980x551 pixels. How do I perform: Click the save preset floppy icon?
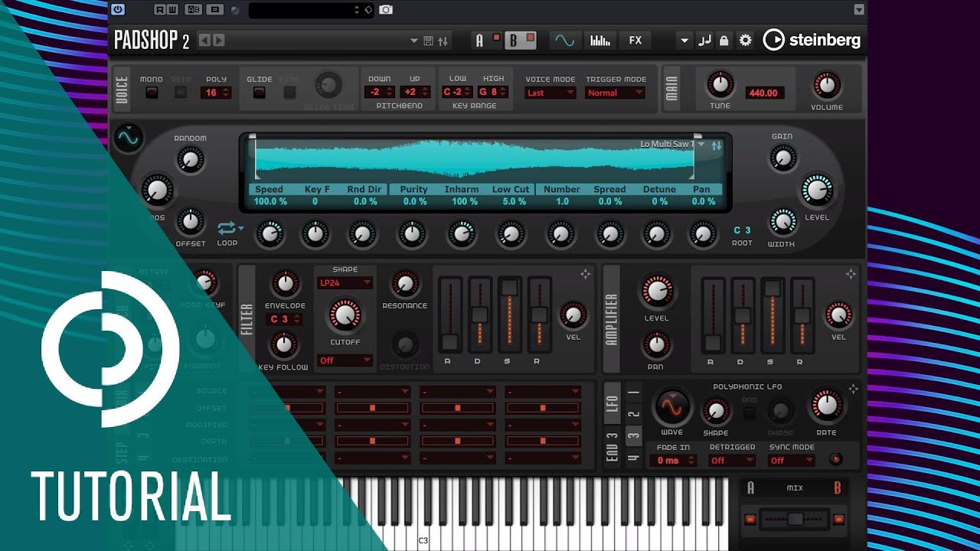(428, 41)
